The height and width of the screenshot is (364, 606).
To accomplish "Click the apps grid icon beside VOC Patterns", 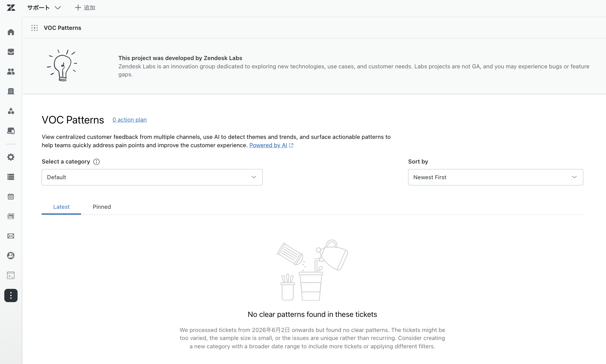I will (35, 28).
